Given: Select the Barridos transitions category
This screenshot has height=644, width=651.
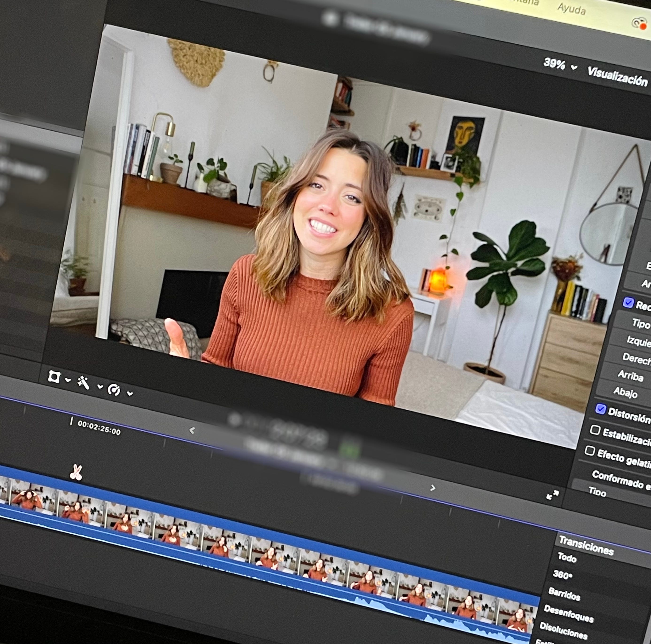Looking at the screenshot, I should (564, 594).
